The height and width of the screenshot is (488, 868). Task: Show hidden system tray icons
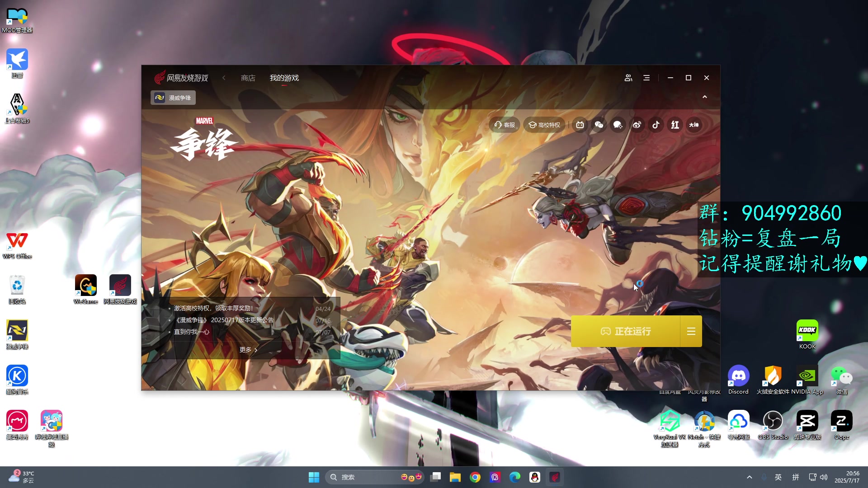(x=750, y=477)
